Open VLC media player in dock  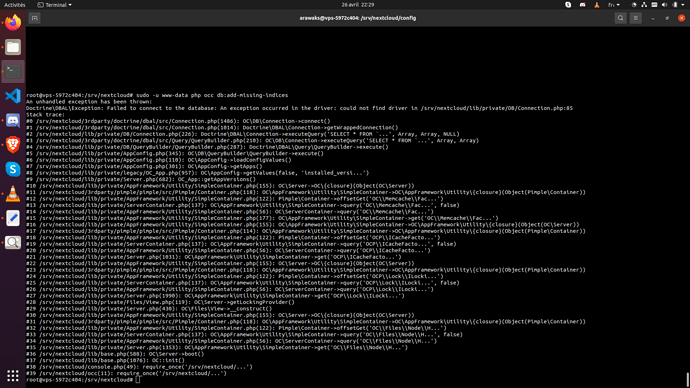coord(13,194)
